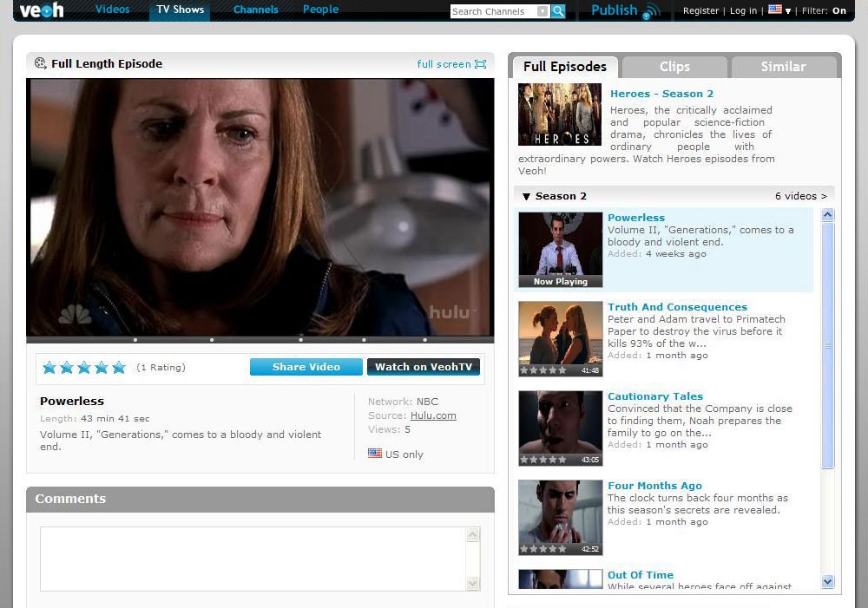Image resolution: width=868 pixels, height=608 pixels.
Task: Click the episode list scroll down arrow
Action: coord(827,581)
